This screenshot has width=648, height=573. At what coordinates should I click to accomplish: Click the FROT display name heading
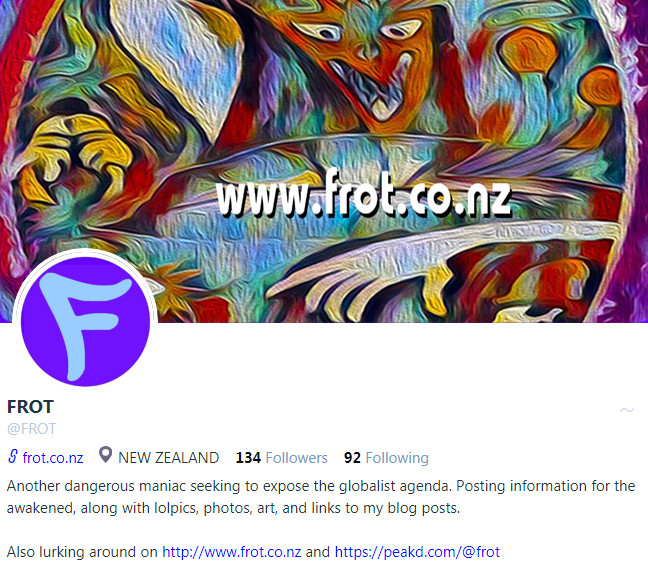(31, 407)
